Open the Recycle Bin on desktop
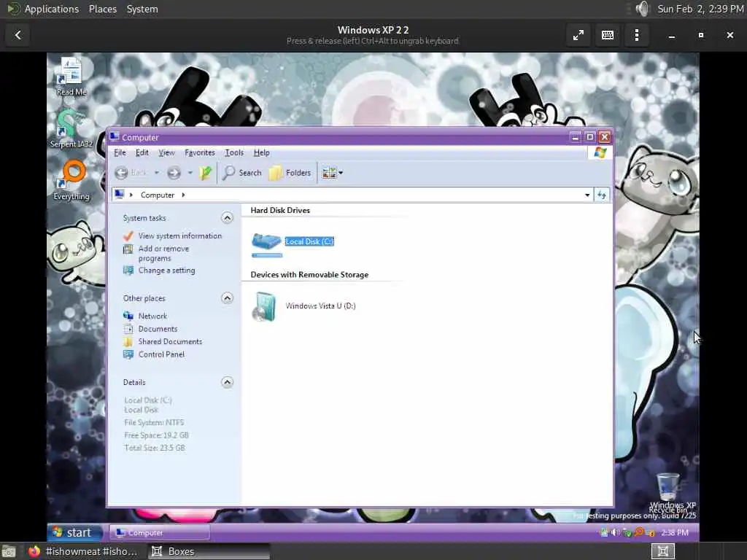This screenshot has height=560, width=747. coord(668,492)
